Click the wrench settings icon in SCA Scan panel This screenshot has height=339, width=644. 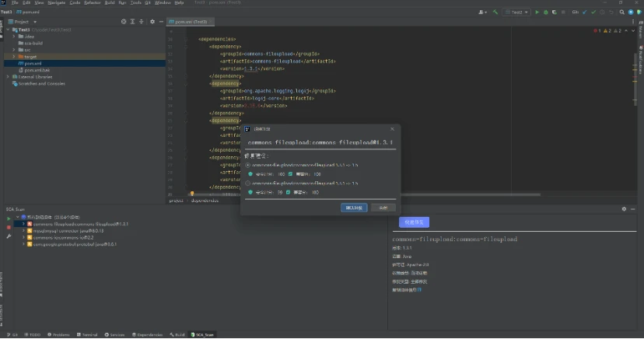click(x=9, y=236)
